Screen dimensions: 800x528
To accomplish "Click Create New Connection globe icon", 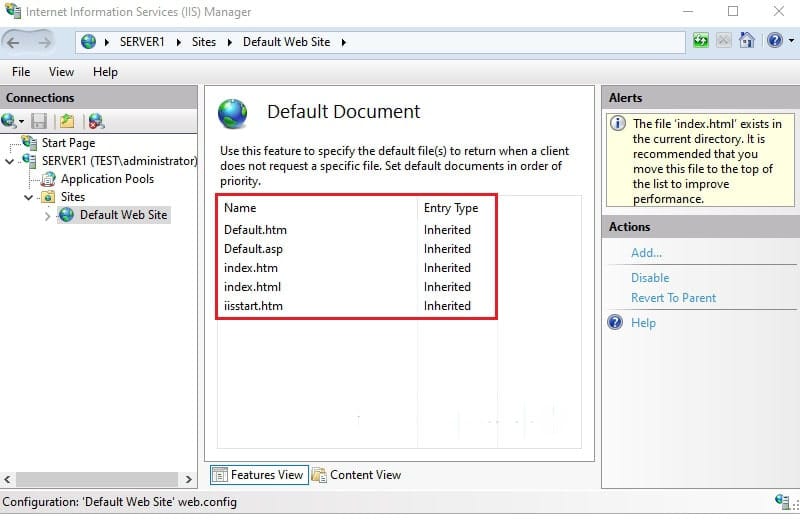I will [x=8, y=121].
